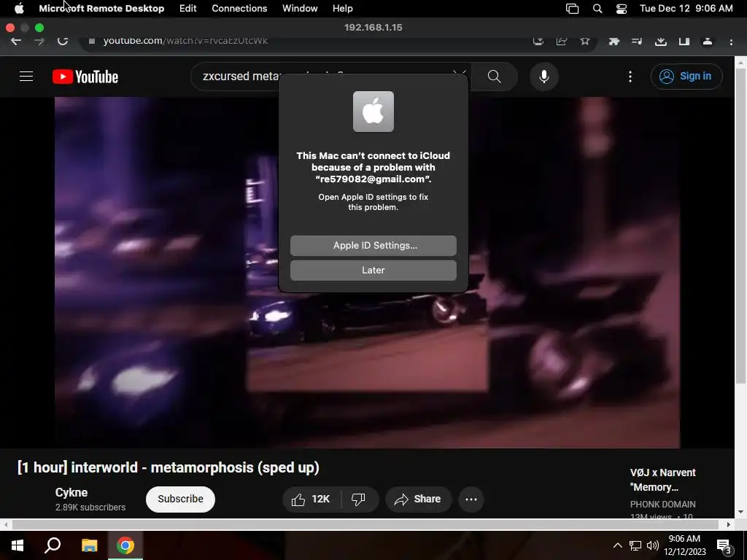This screenshot has height=560, width=747.
Task: Dislike the video
Action: tap(359, 499)
